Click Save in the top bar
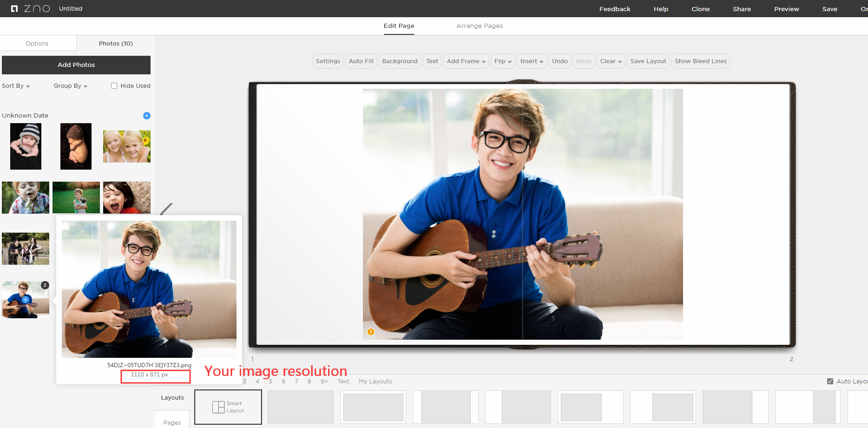The image size is (868, 428). pyautogui.click(x=830, y=9)
